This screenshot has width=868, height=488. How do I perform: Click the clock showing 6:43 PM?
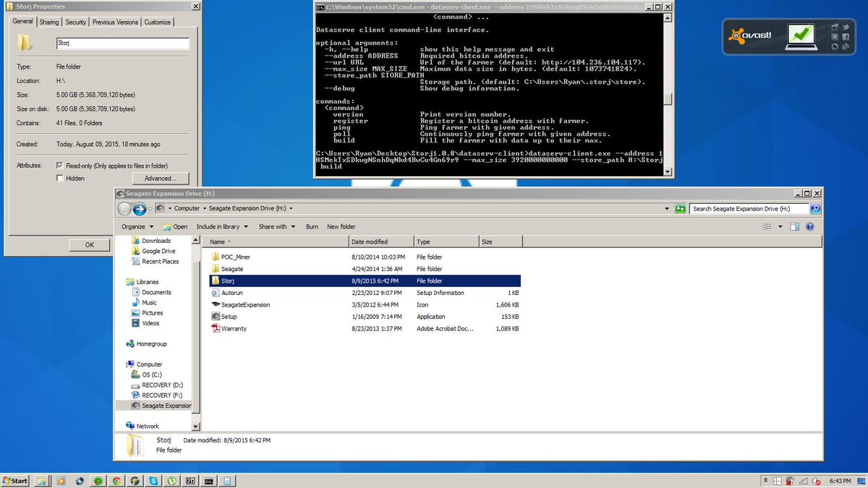[840, 481]
